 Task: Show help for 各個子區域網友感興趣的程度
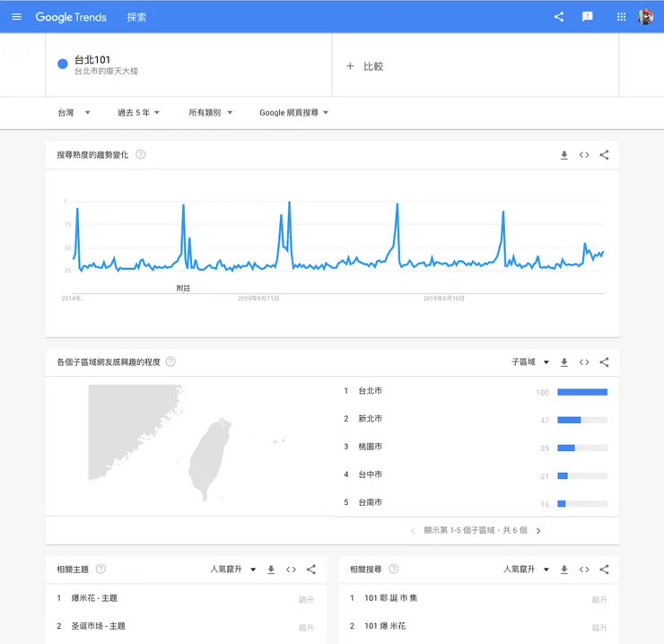170,362
